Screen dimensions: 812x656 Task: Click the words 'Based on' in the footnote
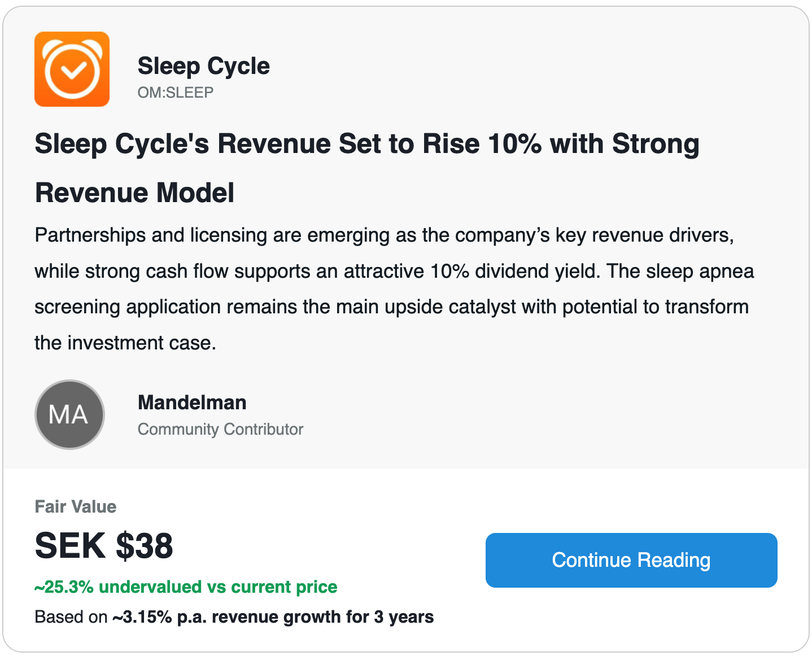point(71,617)
